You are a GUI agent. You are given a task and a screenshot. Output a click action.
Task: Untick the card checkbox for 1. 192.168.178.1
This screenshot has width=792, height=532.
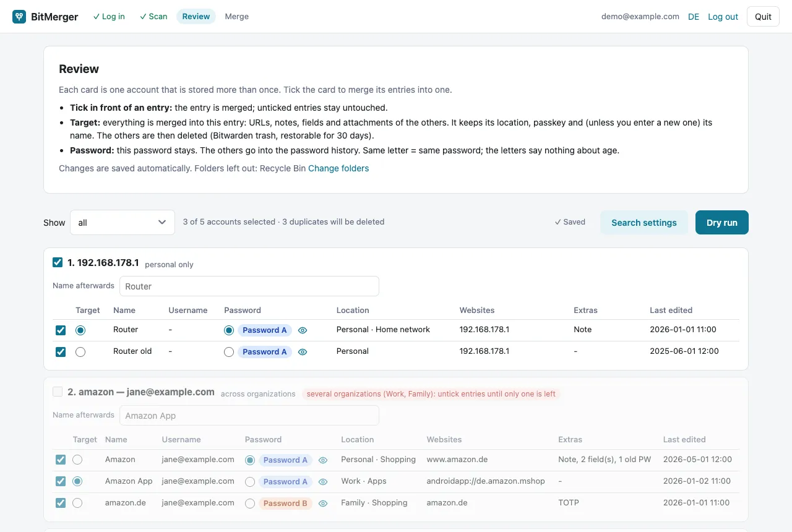(58, 262)
